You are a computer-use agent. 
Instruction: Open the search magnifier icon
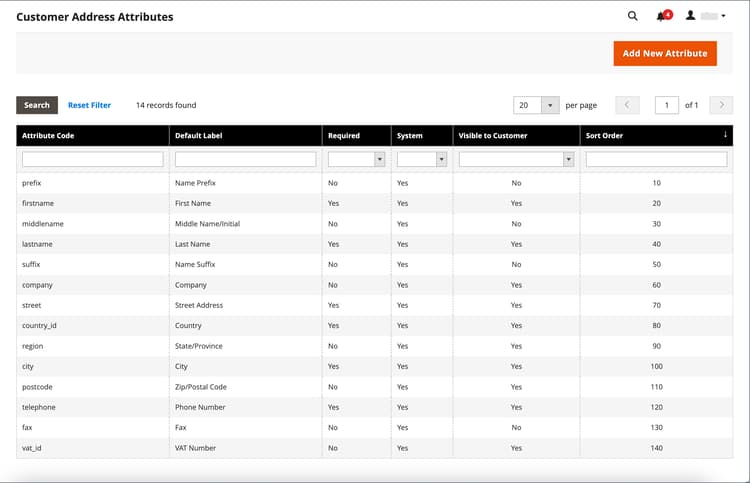(632, 16)
